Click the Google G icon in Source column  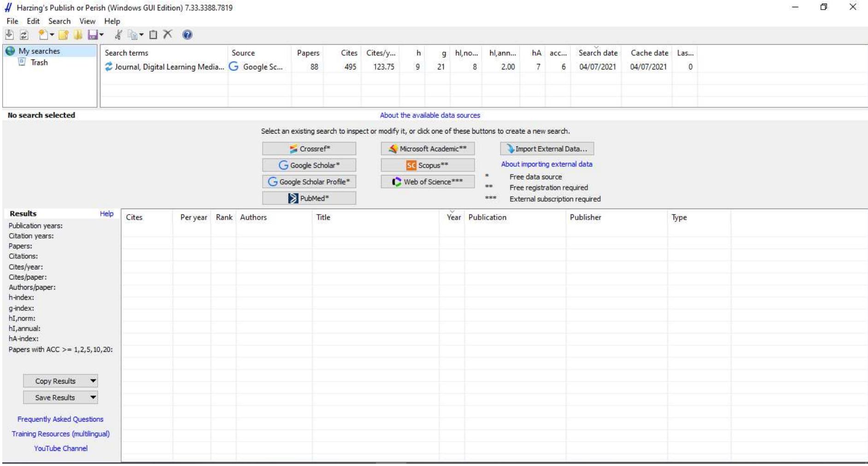(x=234, y=67)
